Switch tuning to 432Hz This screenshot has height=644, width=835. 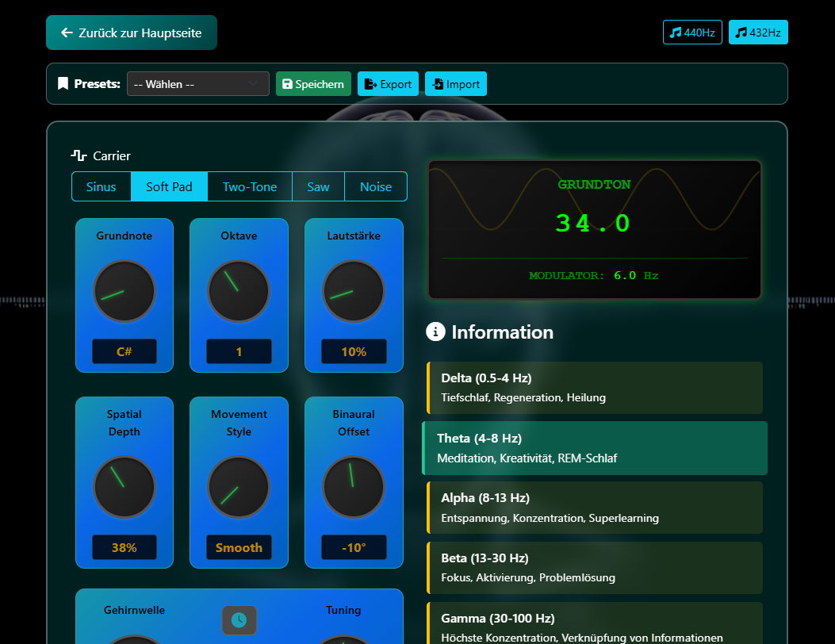tap(758, 33)
